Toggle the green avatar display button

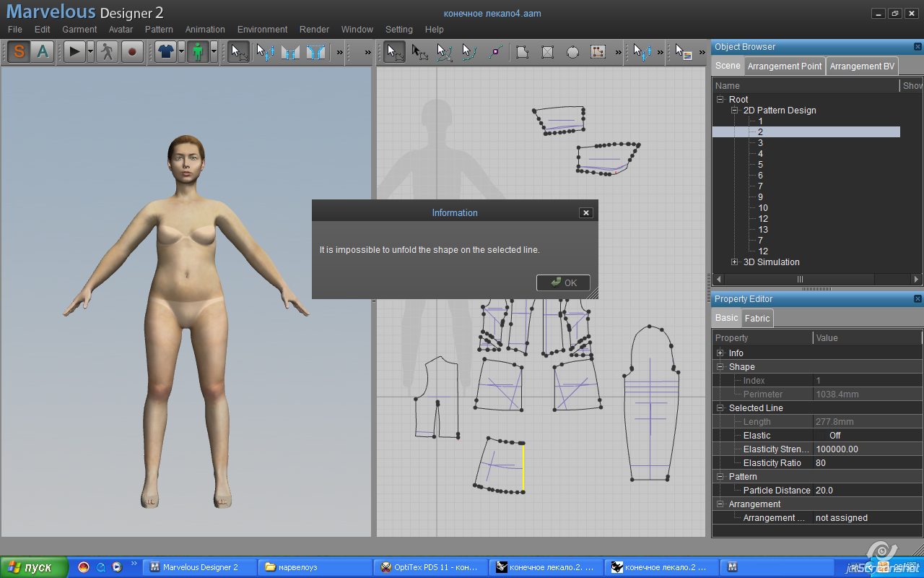click(x=198, y=52)
